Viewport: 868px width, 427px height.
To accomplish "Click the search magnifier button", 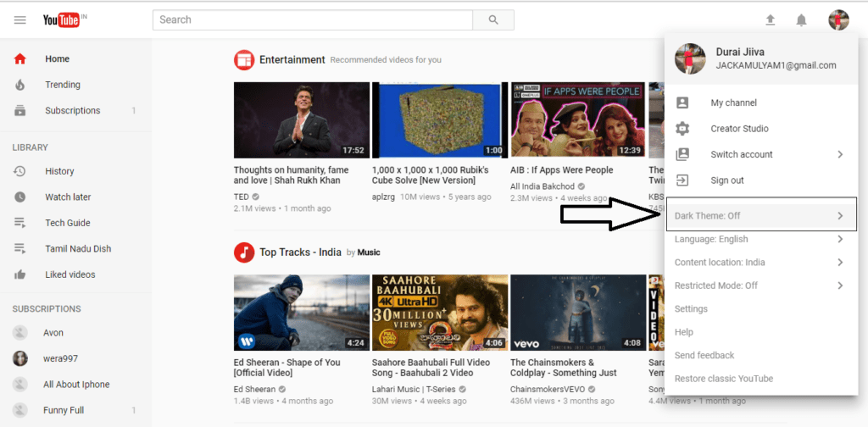I will [493, 20].
